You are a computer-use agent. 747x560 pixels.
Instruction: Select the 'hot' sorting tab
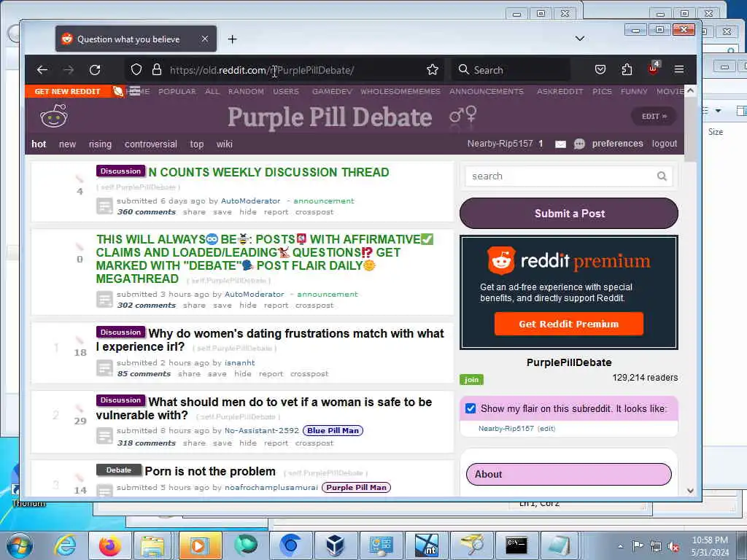pos(39,144)
